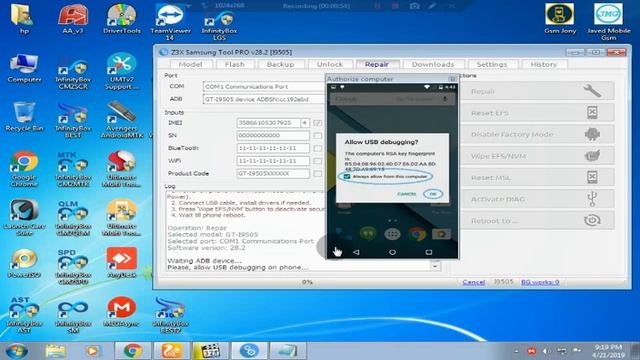
Task: Open File Explorer from taskbar
Action: pos(56,351)
